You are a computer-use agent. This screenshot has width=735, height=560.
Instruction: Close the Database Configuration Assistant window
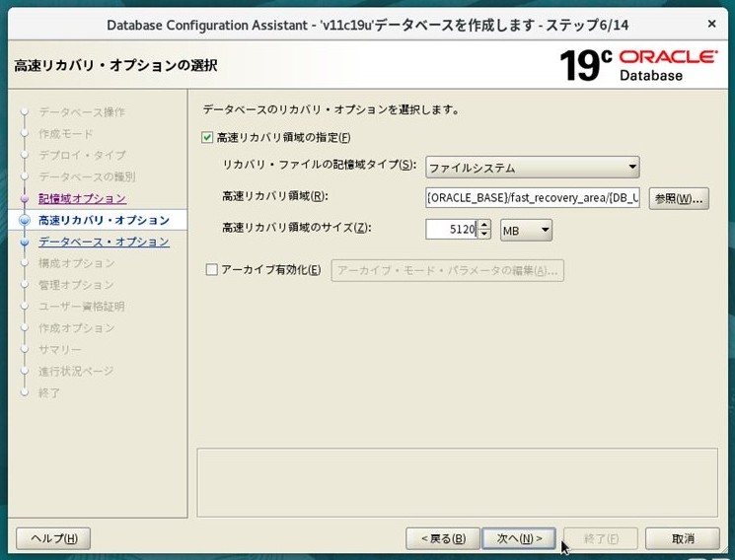711,24
